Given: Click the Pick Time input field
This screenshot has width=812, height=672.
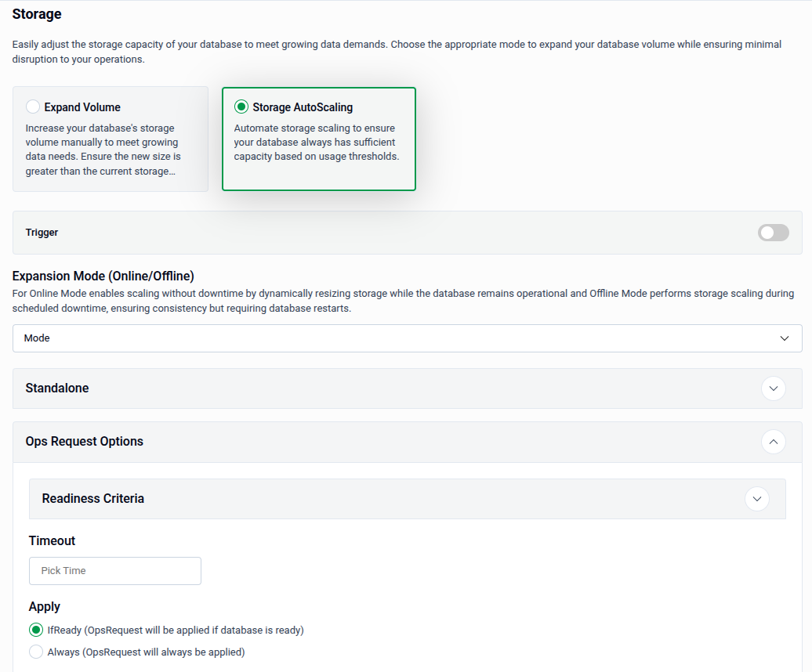Looking at the screenshot, I should tap(114, 570).
